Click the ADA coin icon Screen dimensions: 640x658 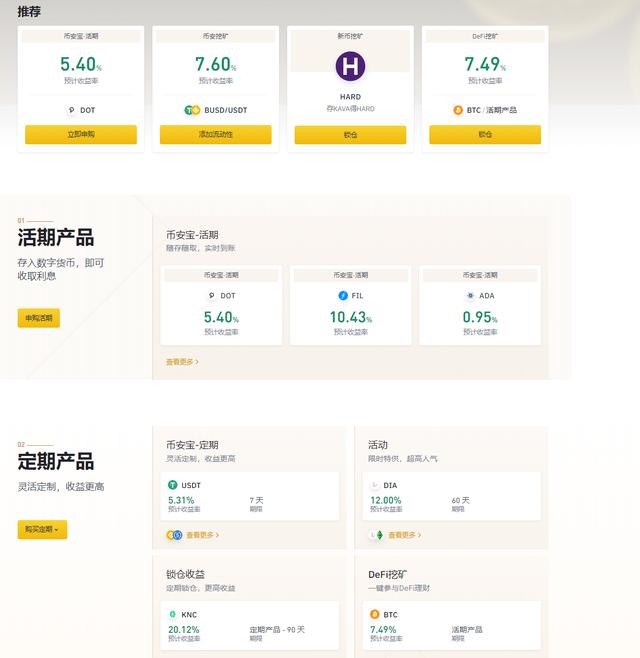470,295
